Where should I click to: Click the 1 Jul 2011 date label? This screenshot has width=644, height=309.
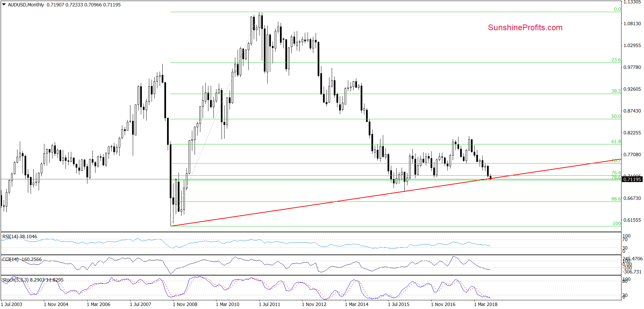(x=270, y=304)
